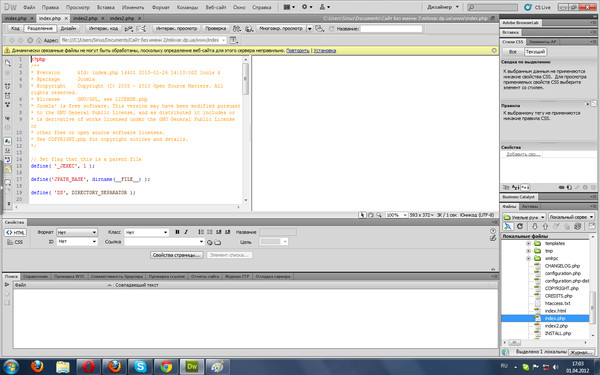
Task: Click the Название title input field
Action: 391,29
